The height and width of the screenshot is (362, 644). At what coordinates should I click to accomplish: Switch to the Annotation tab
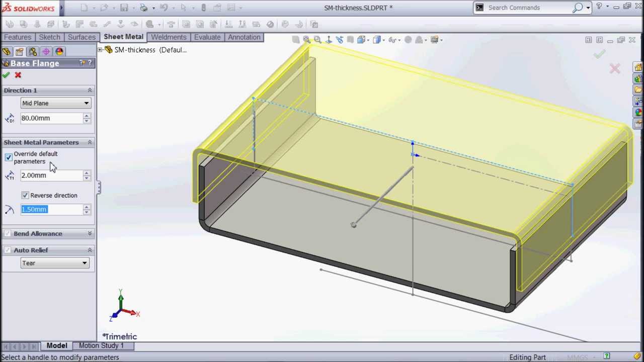(244, 37)
